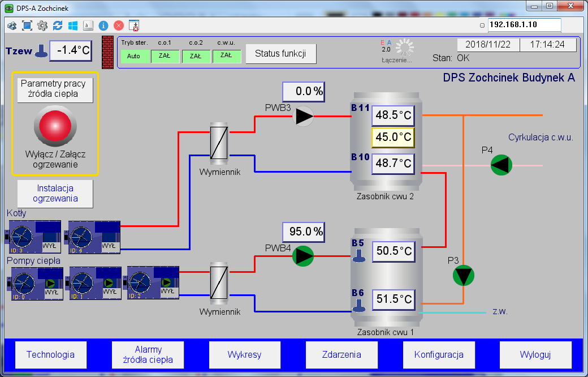The image size is (588, 377).
Task: Click the time field 17:14:24
Action: pyautogui.click(x=548, y=45)
